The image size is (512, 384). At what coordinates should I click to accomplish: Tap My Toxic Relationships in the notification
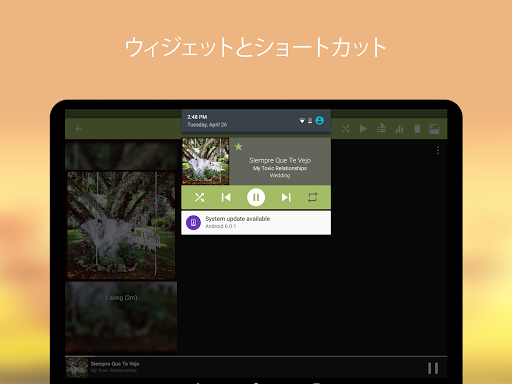click(280, 168)
